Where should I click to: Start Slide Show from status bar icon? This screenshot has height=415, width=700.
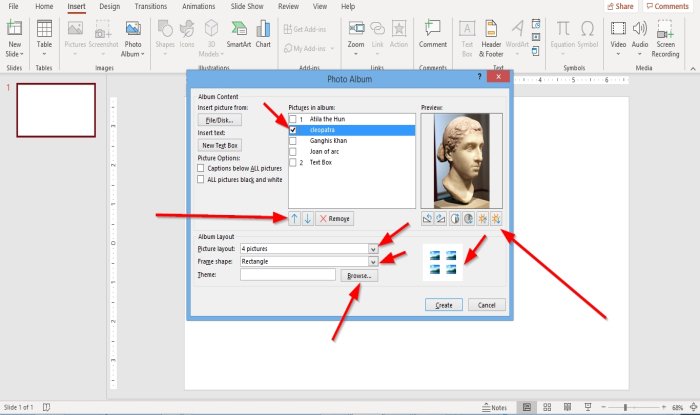(x=588, y=407)
